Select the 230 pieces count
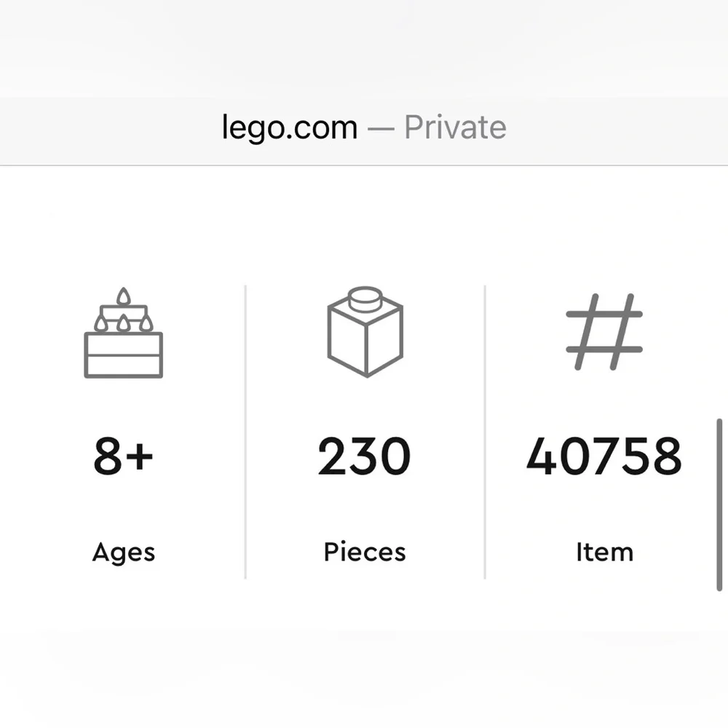Screen dimensions: 728x728 click(365, 456)
